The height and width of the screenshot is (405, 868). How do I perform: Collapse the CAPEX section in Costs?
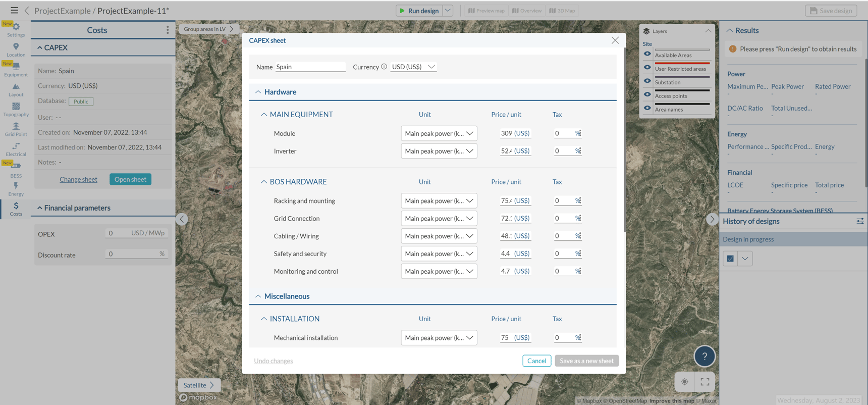40,48
